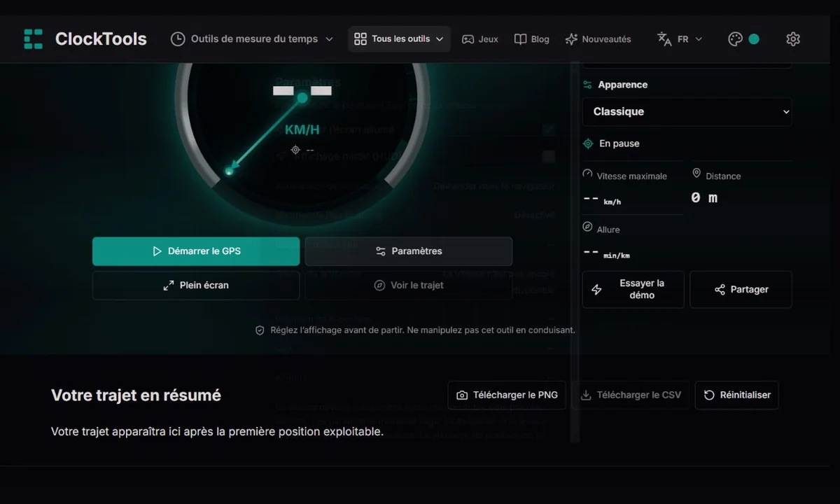Expand the Tous les outils dropdown
The height and width of the screenshot is (504, 840).
399,39
